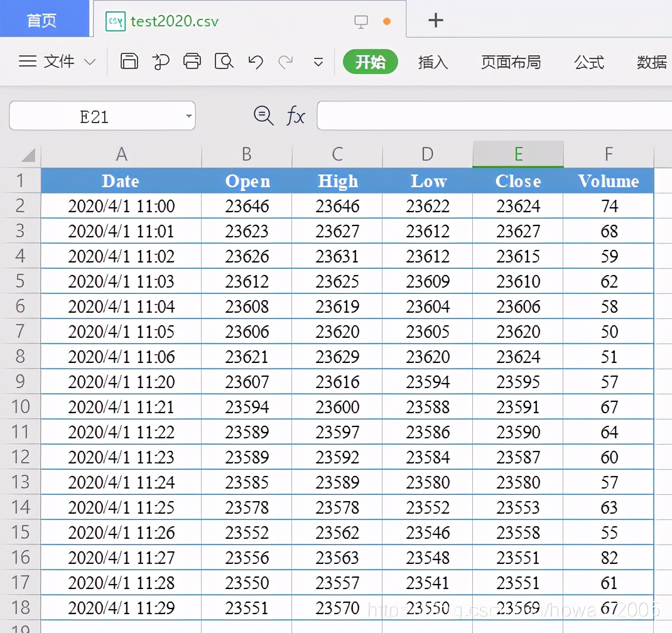Screen dimensions: 672x633
Task: Click the orange unsaved-changes dot
Action: (387, 21)
